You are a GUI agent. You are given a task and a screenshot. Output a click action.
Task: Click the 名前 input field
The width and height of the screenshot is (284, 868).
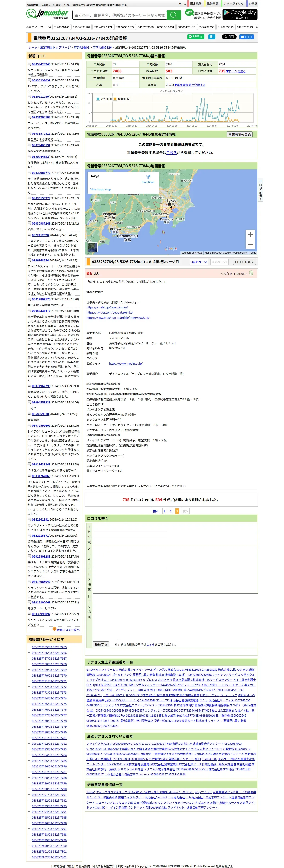coord(129,534)
